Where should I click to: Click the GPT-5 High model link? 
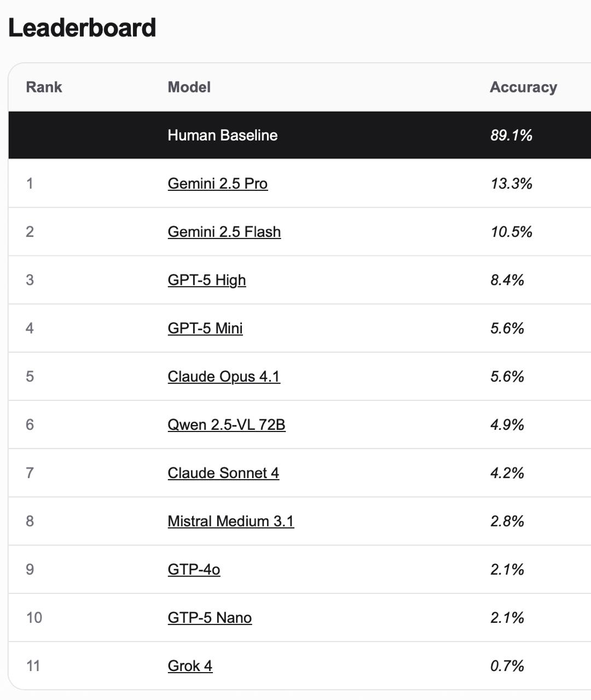(x=206, y=280)
